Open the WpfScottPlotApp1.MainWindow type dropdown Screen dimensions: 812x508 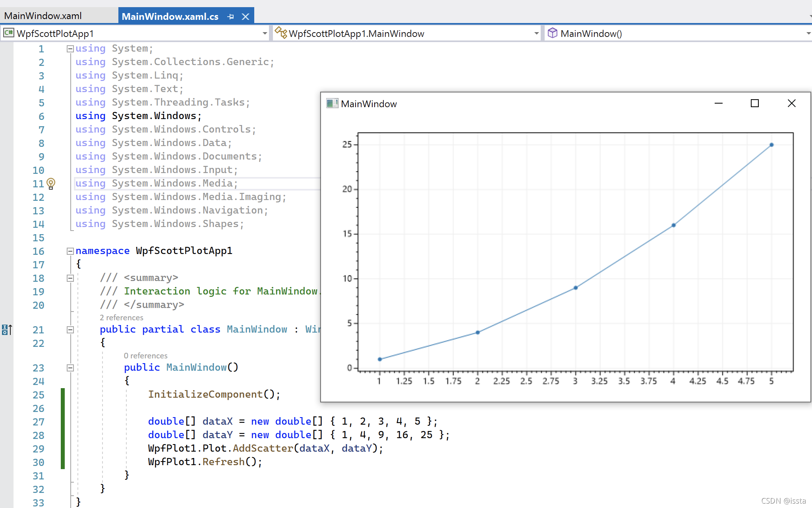pos(536,33)
